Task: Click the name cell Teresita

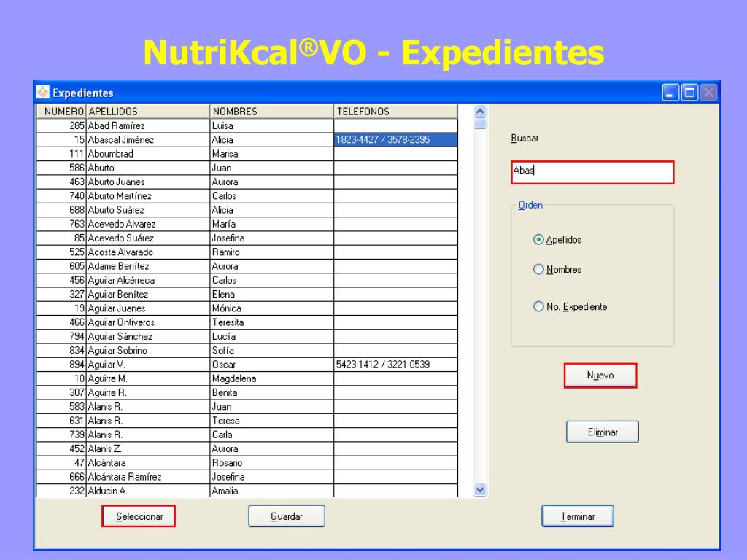Action: pos(272,322)
